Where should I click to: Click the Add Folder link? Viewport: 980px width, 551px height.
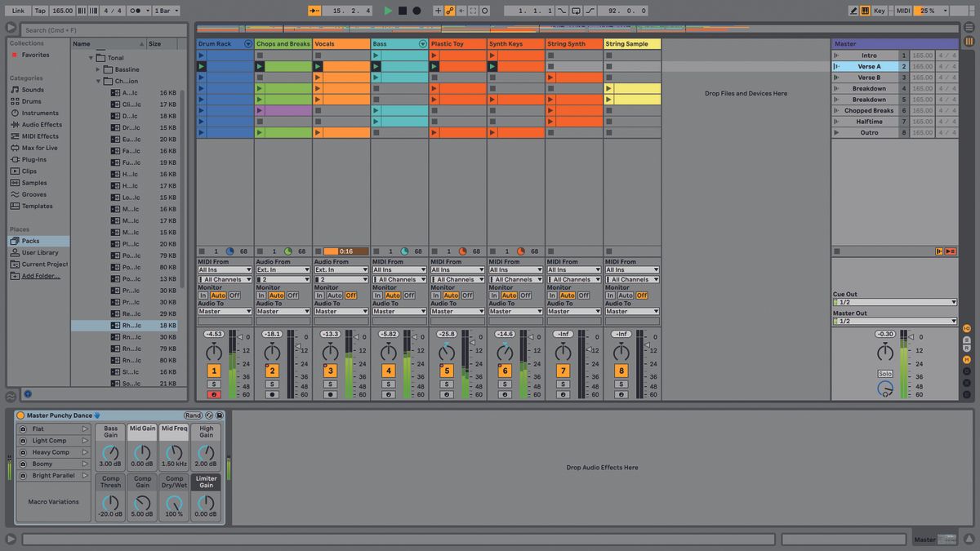click(38, 275)
